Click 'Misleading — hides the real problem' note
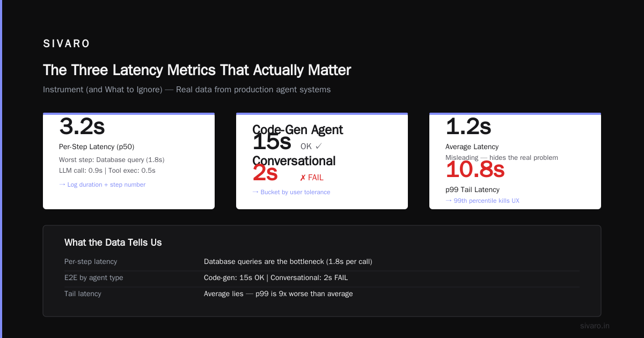The width and height of the screenshot is (644, 338). (502, 158)
